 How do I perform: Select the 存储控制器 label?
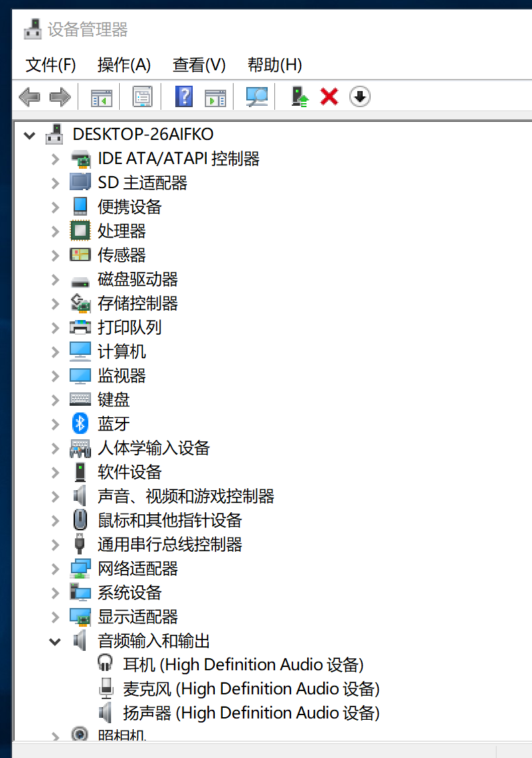138,303
